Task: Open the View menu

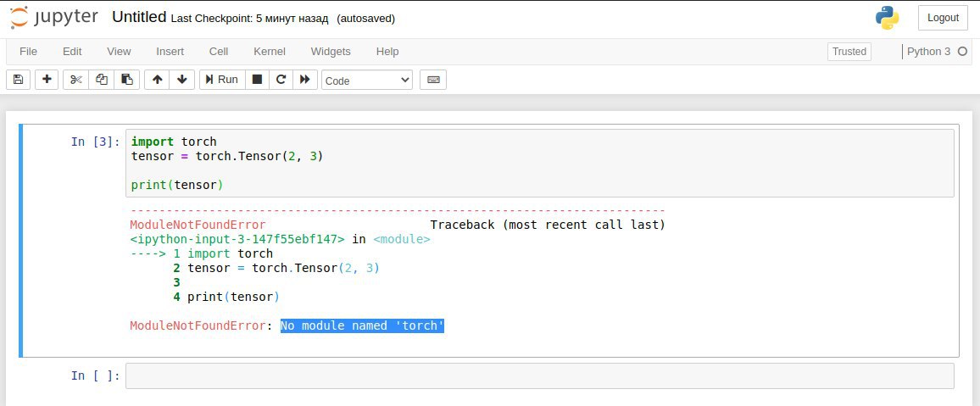Action: click(x=119, y=51)
